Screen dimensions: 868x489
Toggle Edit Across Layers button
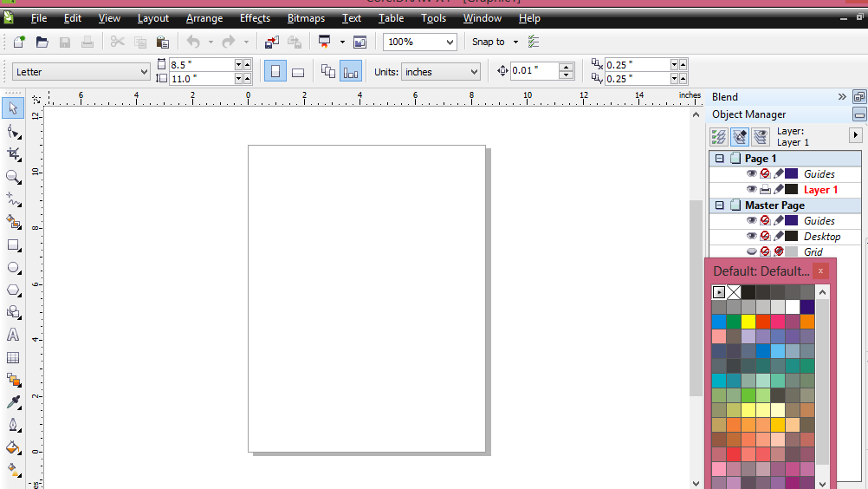pos(740,136)
